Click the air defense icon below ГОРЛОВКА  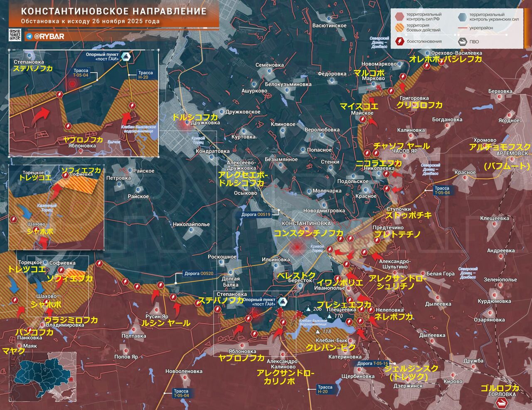coord(502,402)
